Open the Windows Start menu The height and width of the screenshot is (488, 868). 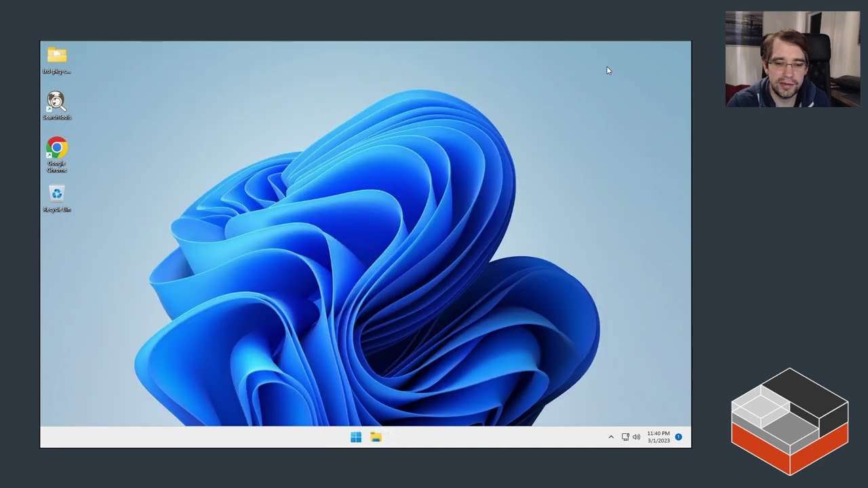tap(356, 437)
